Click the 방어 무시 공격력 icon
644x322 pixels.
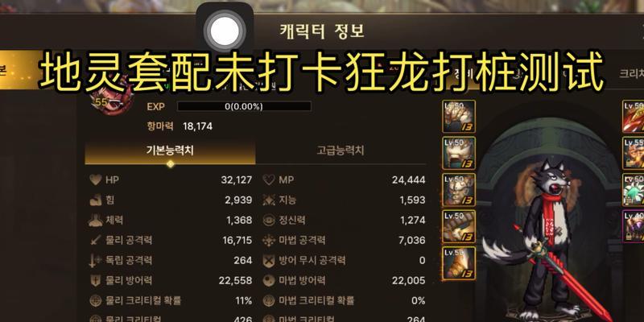tap(269, 260)
